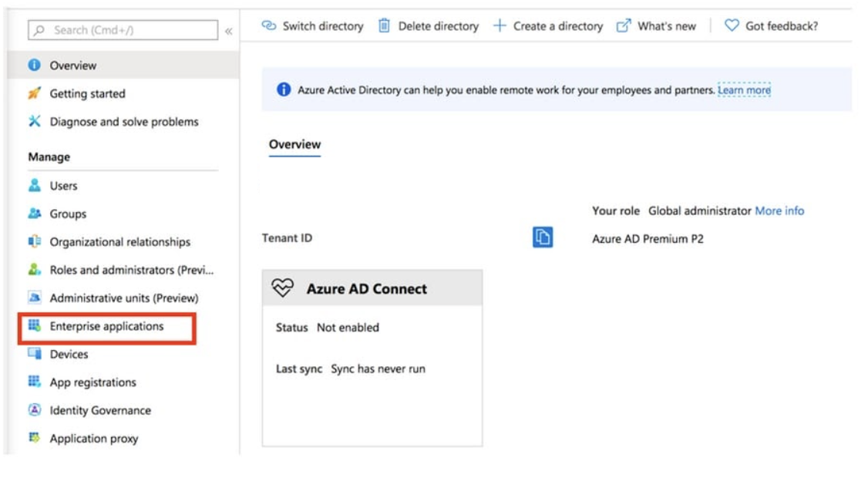Click the Users icon in sidebar
The image size is (868, 478).
(x=35, y=185)
